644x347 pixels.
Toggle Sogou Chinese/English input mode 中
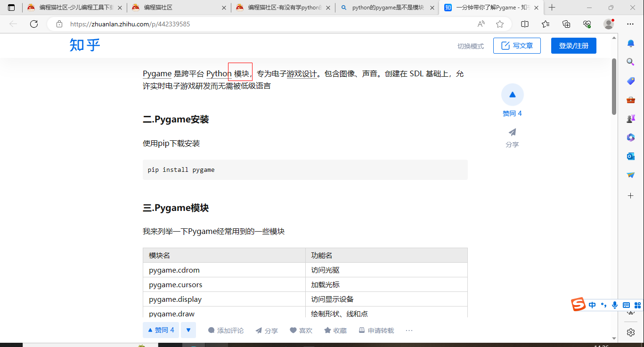[x=592, y=305]
